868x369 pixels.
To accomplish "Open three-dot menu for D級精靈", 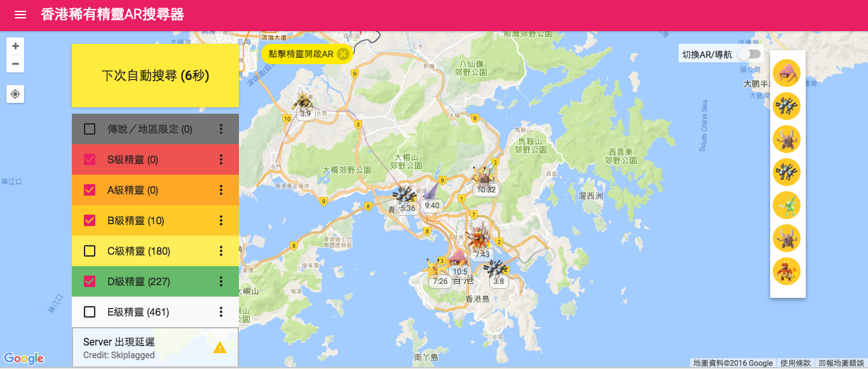I will click(x=221, y=281).
